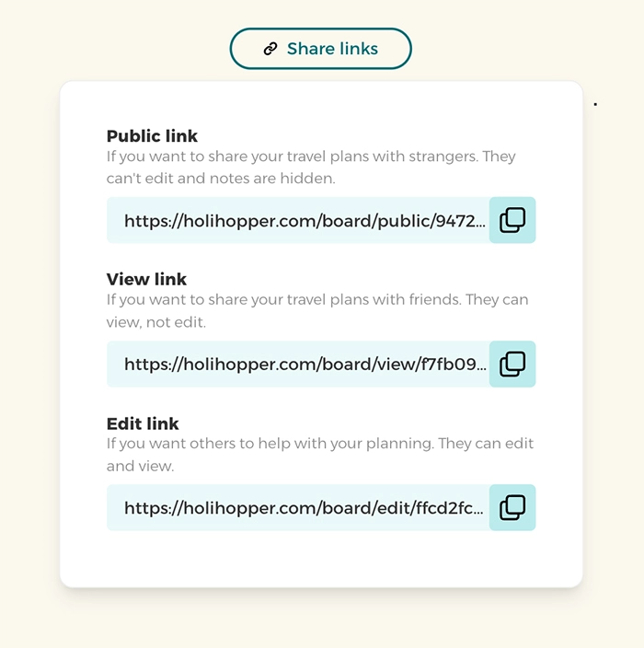Click the "View link" heading
Screen dimensions: 644x648
146,280
